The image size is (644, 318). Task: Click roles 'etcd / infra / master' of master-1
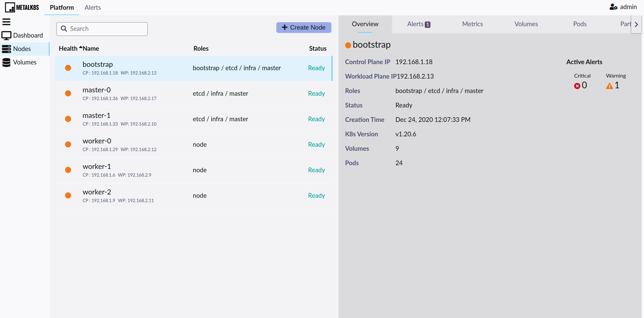click(221, 119)
